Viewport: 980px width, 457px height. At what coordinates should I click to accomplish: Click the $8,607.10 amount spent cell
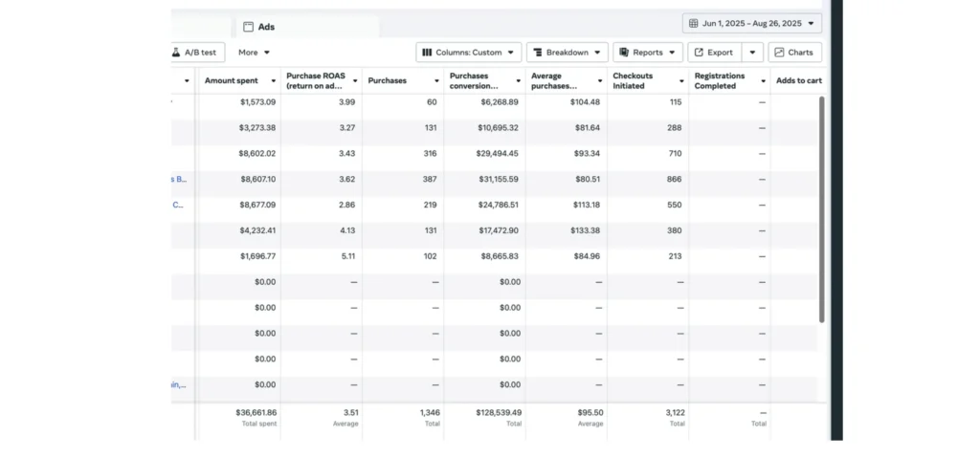point(256,179)
